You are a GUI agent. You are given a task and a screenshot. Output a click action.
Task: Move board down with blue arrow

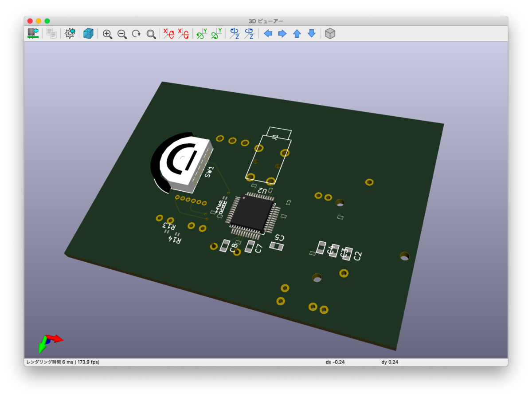[x=312, y=34]
